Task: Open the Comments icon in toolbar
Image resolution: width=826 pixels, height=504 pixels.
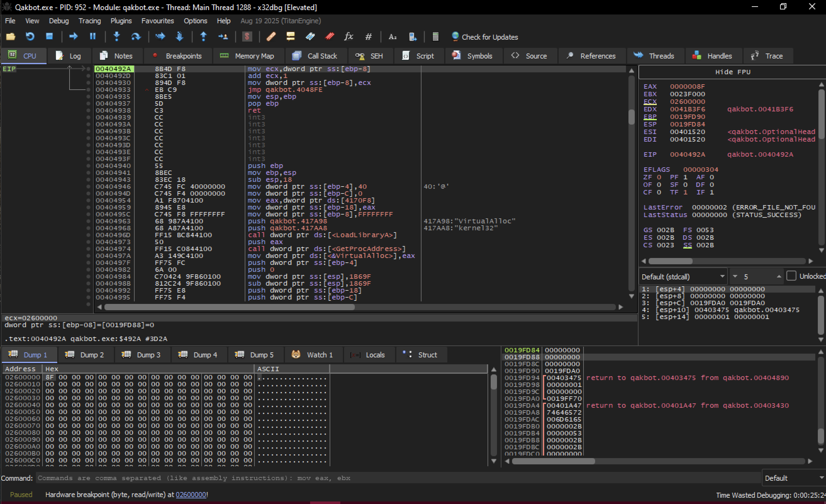Action: 290,36
